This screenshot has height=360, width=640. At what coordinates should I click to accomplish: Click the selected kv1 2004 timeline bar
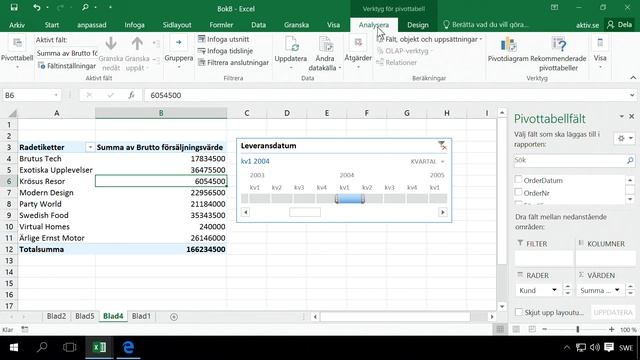coord(350,199)
